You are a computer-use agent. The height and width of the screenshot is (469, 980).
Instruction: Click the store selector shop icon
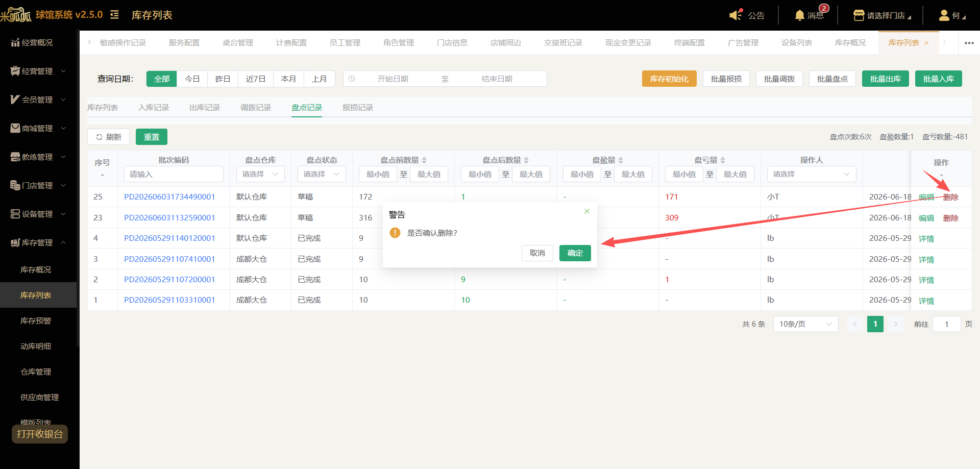click(x=859, y=15)
